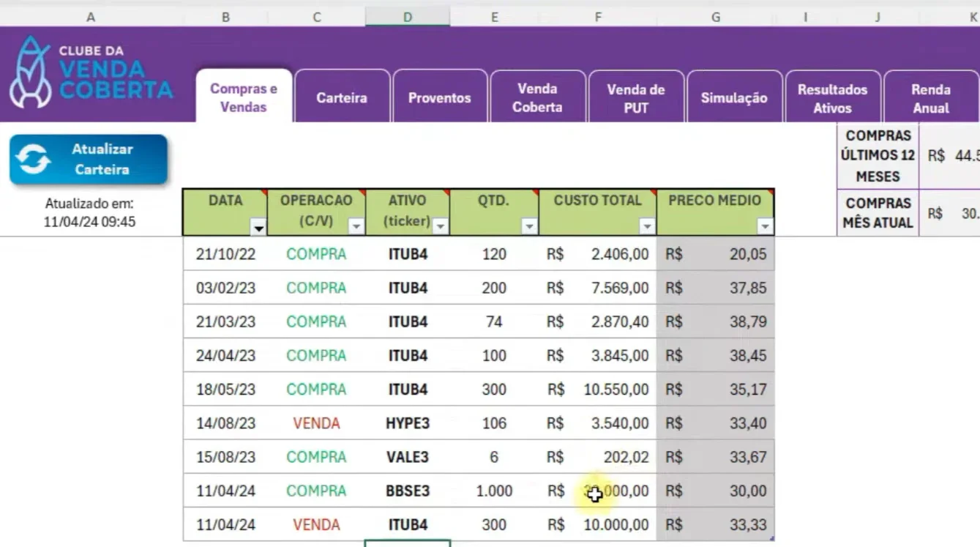Open the Simulação tab

click(734, 96)
